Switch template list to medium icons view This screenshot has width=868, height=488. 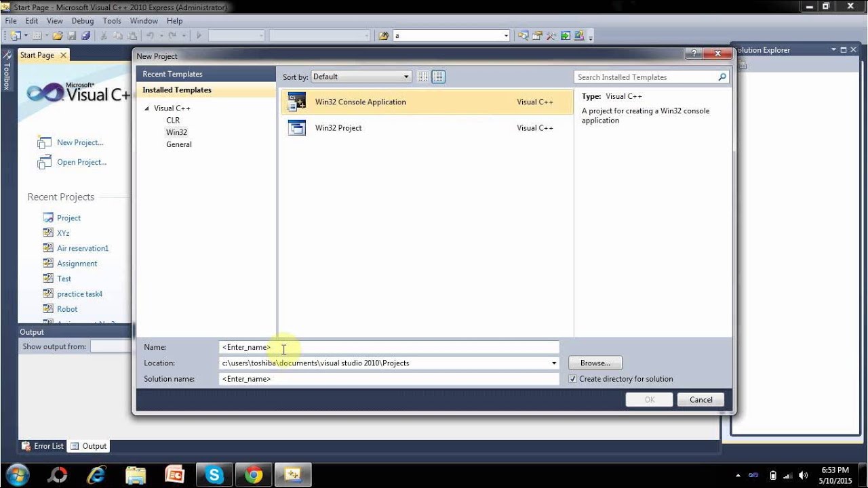(x=439, y=77)
